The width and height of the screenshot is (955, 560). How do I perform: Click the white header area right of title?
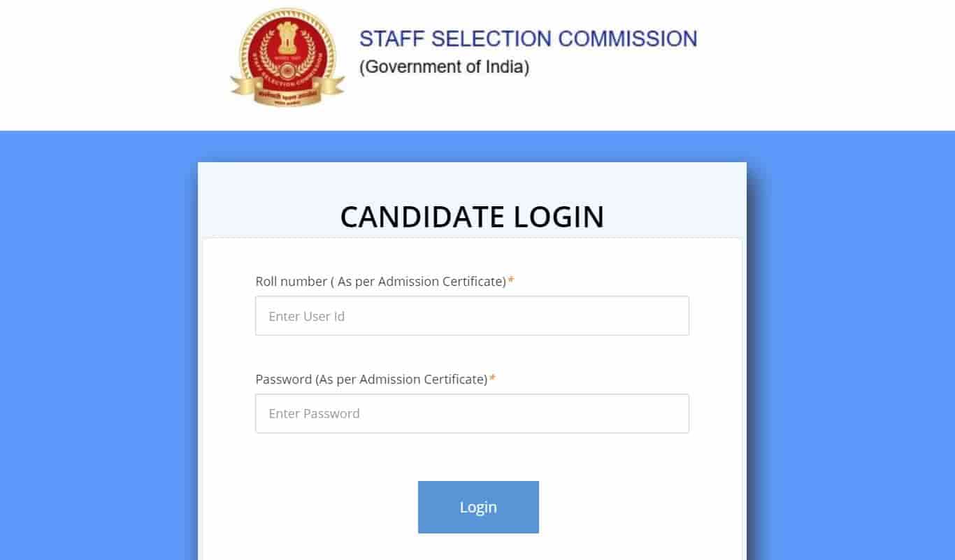click(825, 63)
